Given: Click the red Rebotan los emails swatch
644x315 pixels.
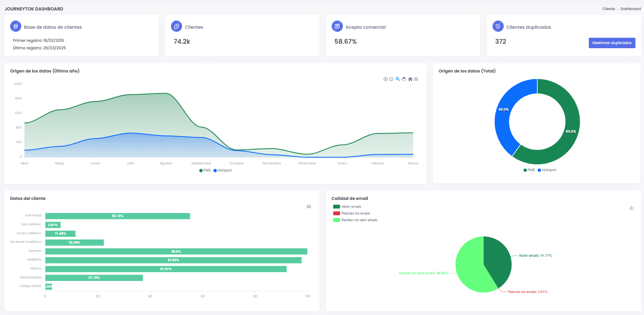Looking at the screenshot, I should [x=337, y=213].
